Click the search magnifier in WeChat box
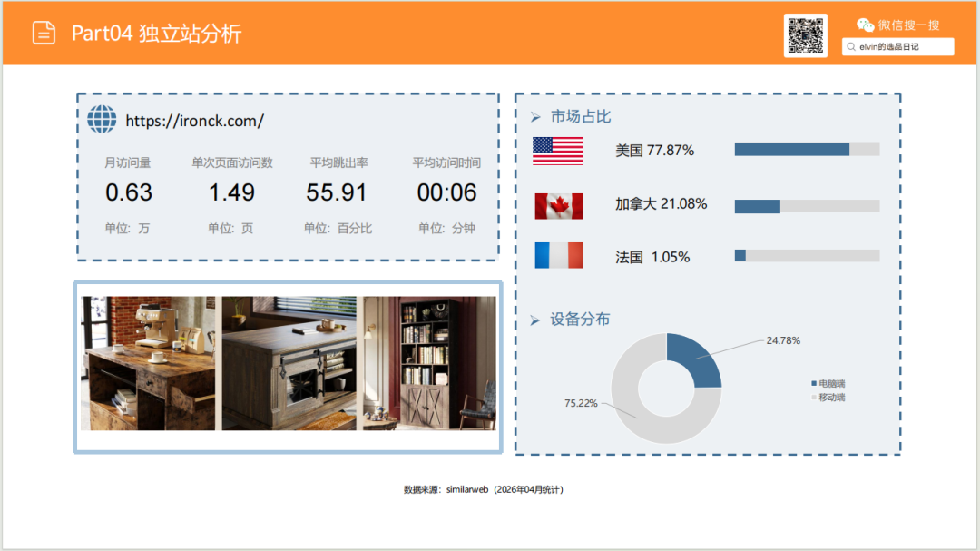 click(851, 46)
